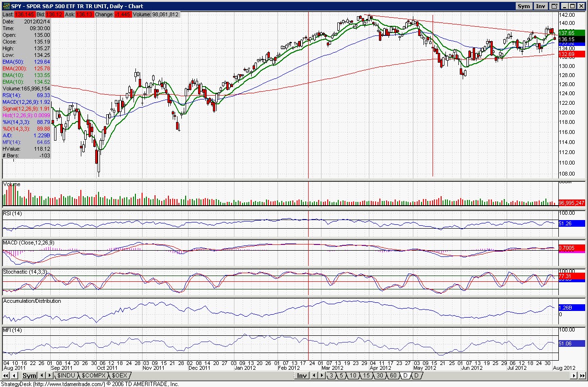Click the Date 2012/02/14 row

tap(27, 22)
